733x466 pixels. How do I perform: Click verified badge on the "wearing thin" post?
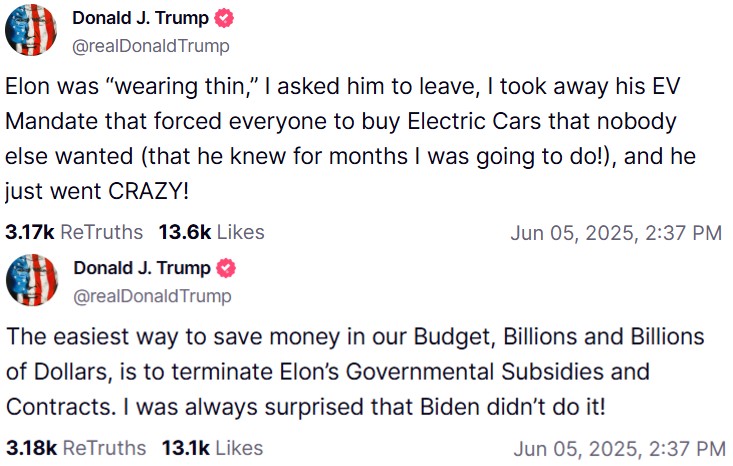click(x=226, y=18)
